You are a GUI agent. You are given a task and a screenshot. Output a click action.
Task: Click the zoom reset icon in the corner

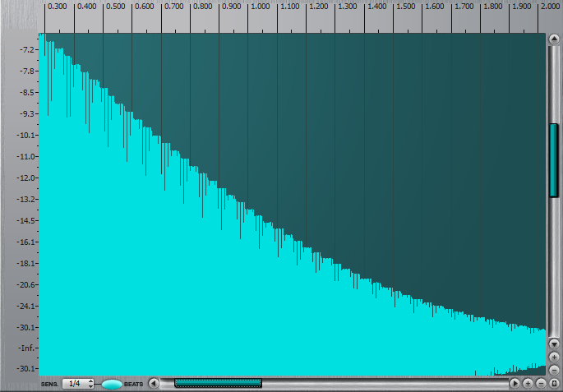point(554,384)
